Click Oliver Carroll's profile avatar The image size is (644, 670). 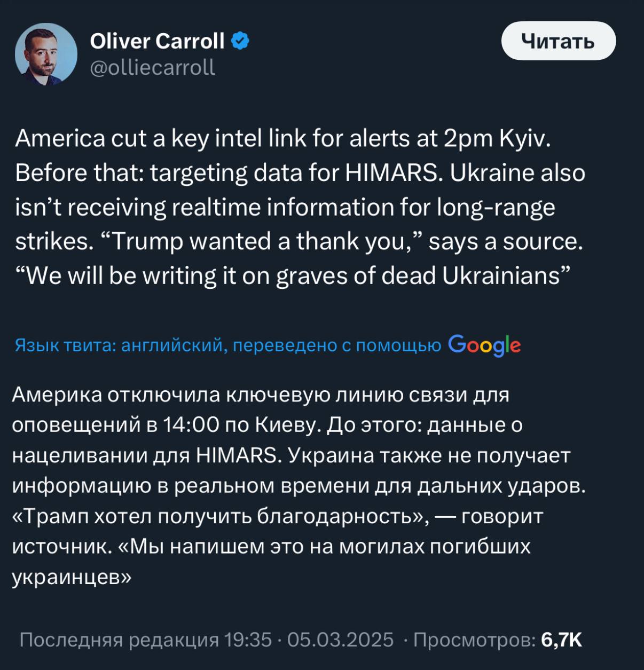[x=46, y=54]
